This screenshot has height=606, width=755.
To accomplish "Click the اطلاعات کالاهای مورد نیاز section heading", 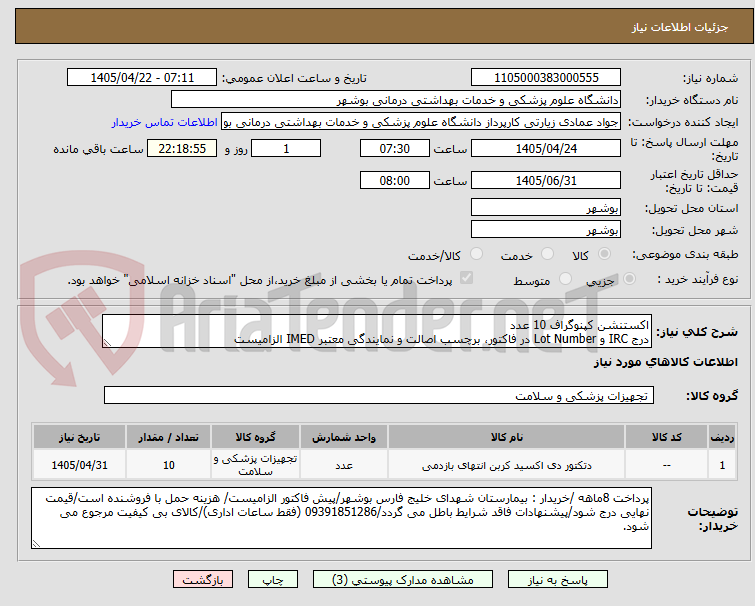I will click(665, 362).
